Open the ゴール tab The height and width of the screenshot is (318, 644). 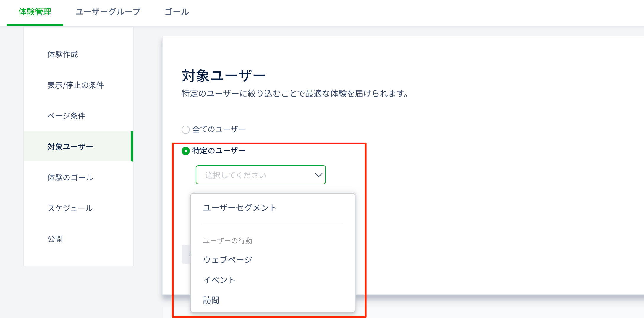(x=177, y=12)
